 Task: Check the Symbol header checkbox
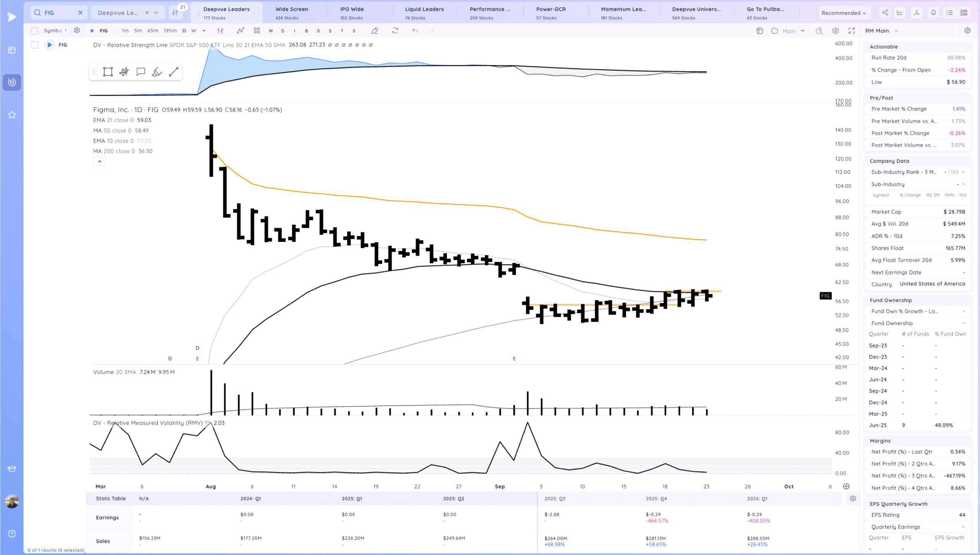(x=34, y=31)
